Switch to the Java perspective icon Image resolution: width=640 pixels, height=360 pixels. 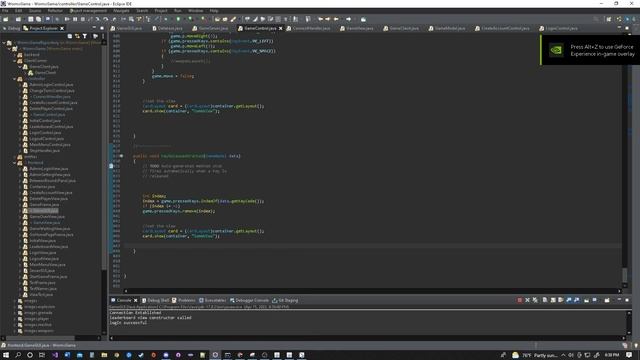[619, 19]
